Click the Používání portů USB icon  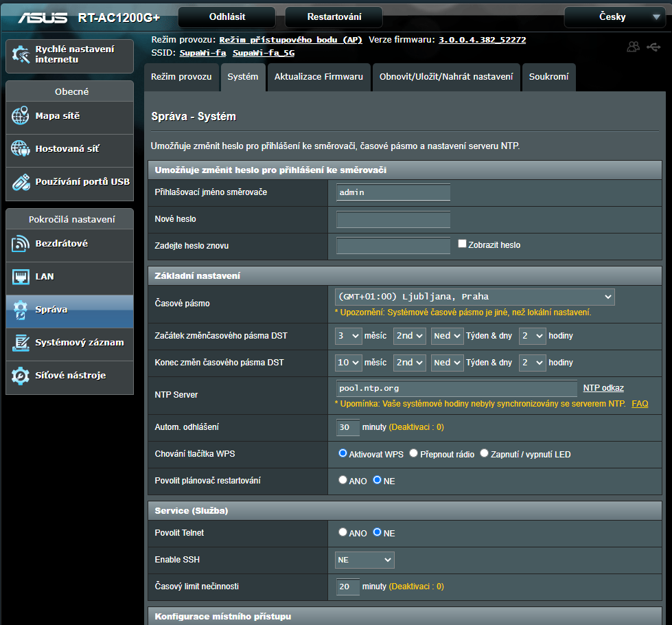pyautogui.click(x=21, y=182)
